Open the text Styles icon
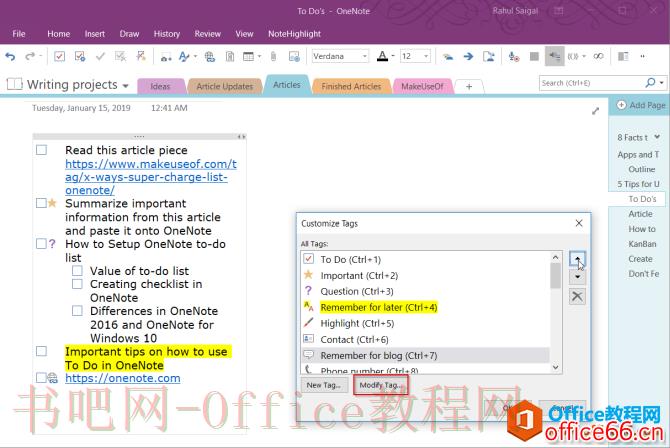This screenshot has width=670, height=448. 184,56
